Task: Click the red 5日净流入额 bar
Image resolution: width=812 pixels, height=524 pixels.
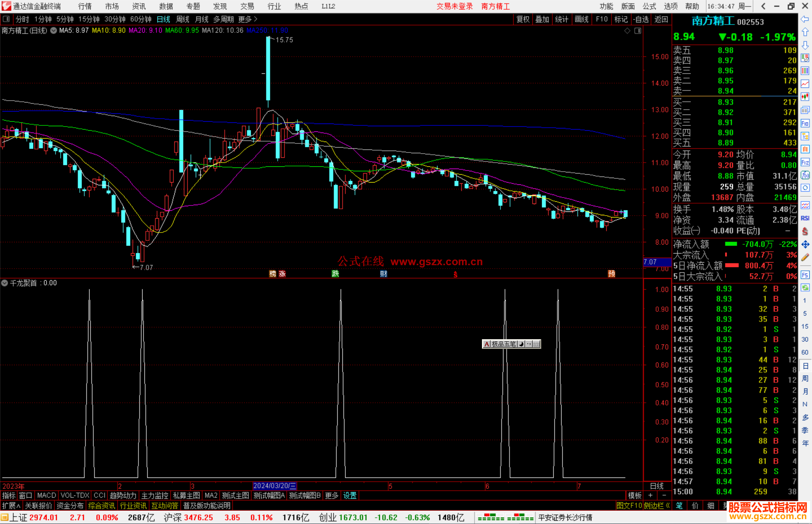Action: [x=732, y=266]
